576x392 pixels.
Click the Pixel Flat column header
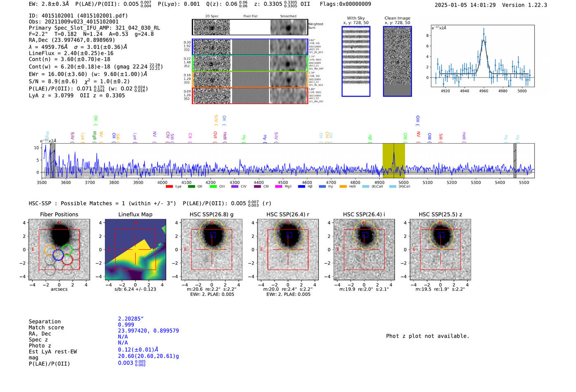[x=250, y=16]
